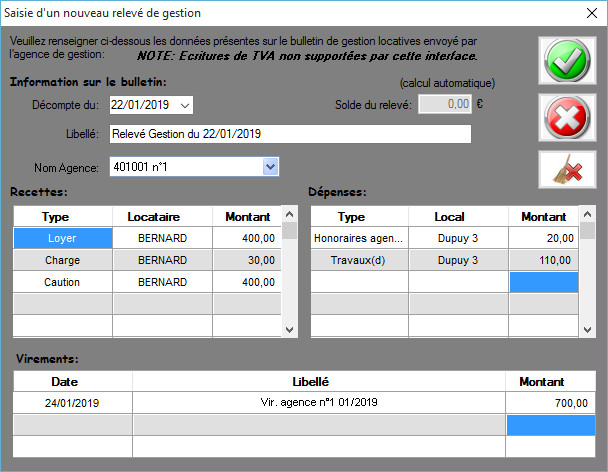608x472 pixels.
Task: Click the virement date 24/01/2019 cell
Action: pyautogui.click(x=72, y=402)
